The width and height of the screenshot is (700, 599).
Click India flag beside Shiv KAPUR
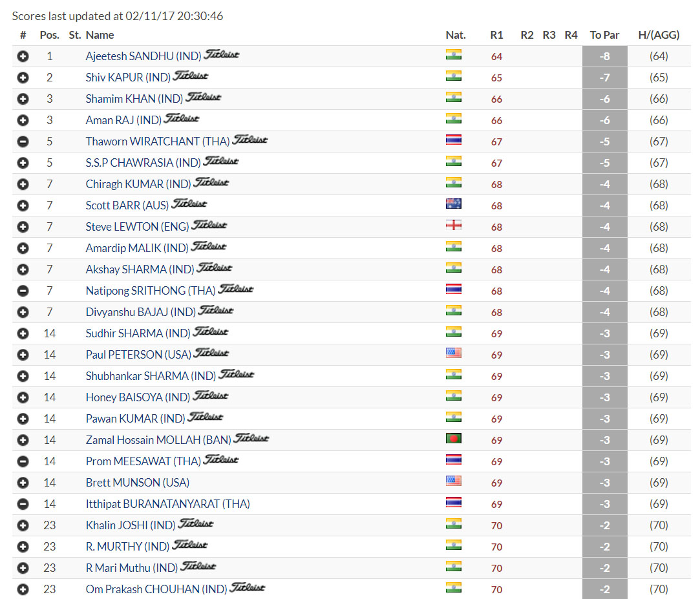(x=454, y=76)
